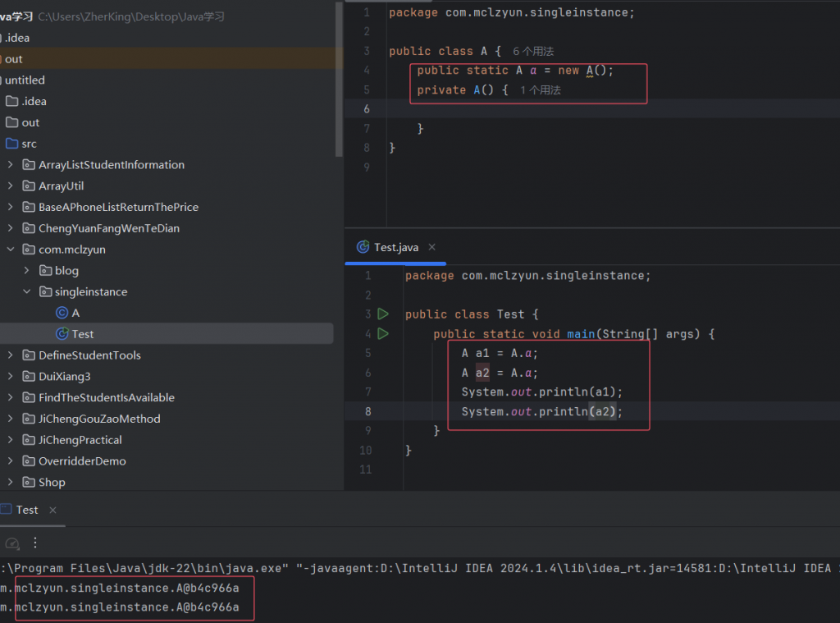Screen dimensions: 840x623
Task: Click the DefineStudentTools package icon
Action: [x=29, y=355]
